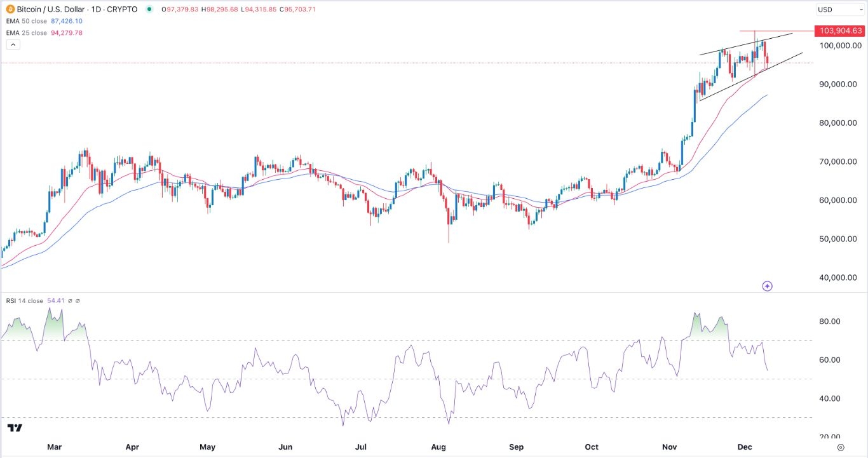The width and height of the screenshot is (868, 458).
Task: Click the purple event marker on chart
Action: 767,286
